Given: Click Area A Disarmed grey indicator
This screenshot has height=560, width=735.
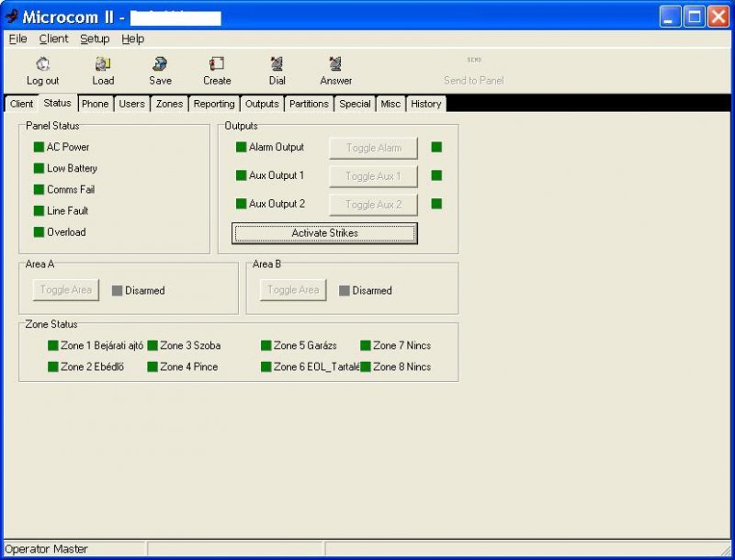Looking at the screenshot, I should tap(118, 291).
